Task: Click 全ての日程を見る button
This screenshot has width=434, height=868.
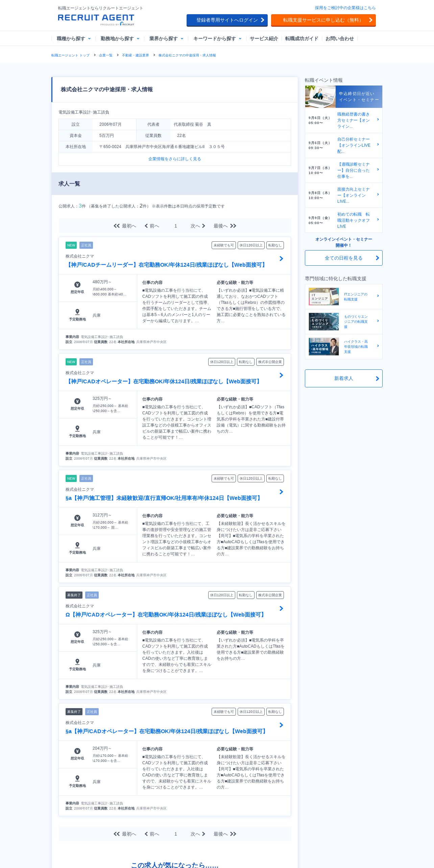Action: pyautogui.click(x=344, y=258)
